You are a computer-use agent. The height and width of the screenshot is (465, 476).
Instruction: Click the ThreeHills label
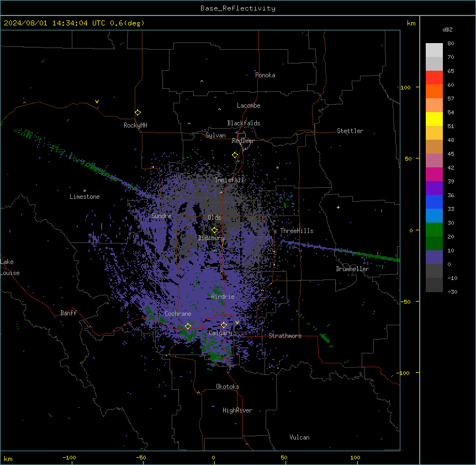tap(297, 231)
